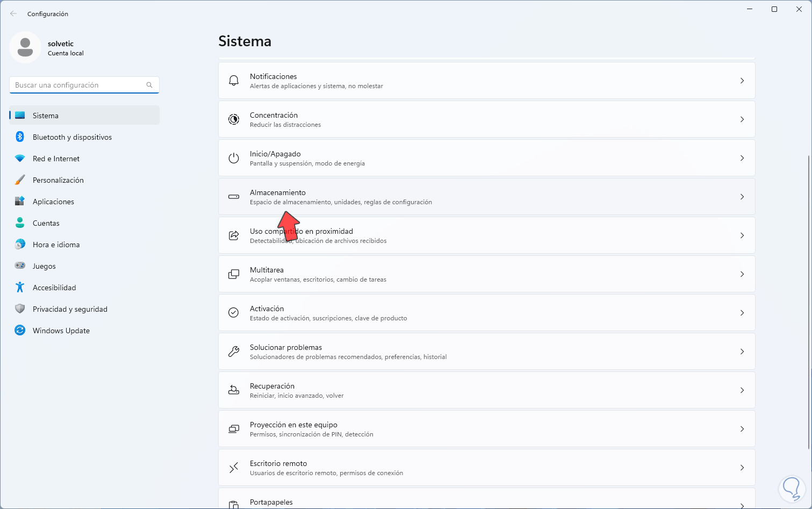812x509 pixels.
Task: Expand the Activación row chevron
Action: (x=742, y=313)
